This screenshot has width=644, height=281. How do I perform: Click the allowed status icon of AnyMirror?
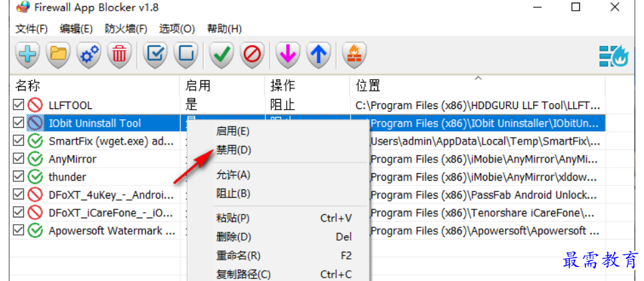point(35,159)
